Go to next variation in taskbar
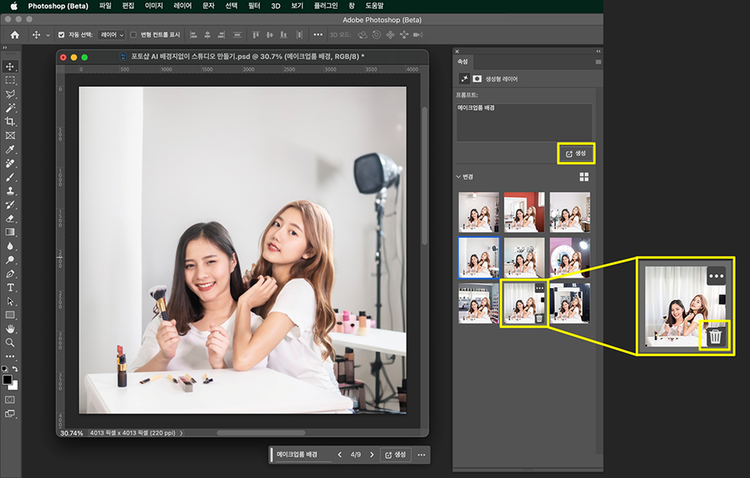Image resolution: width=750 pixels, height=478 pixels. [x=371, y=455]
